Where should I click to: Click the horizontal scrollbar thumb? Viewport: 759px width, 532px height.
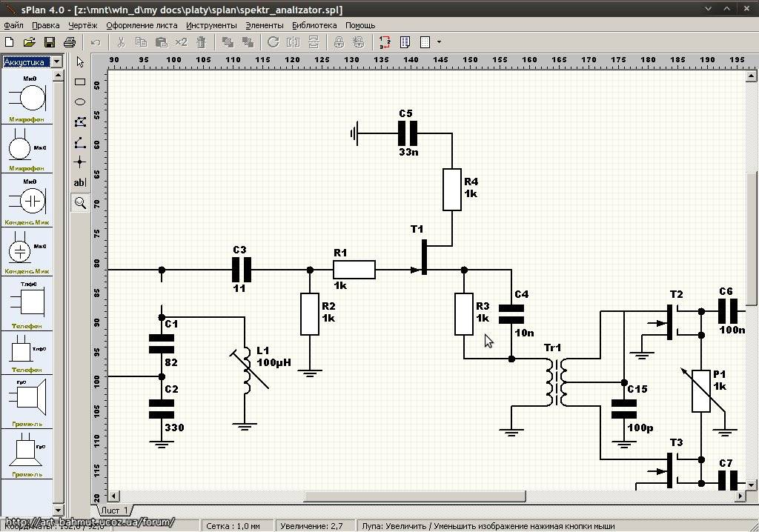[414, 496]
